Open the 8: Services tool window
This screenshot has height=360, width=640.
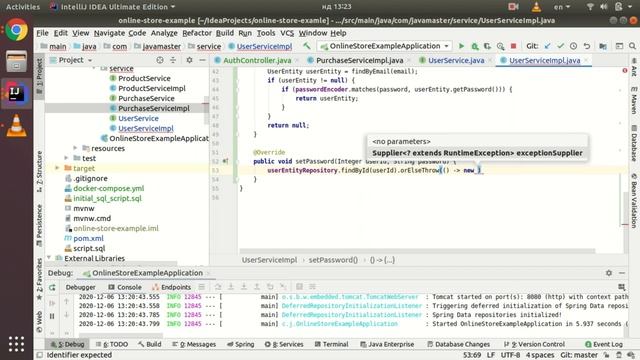[x=284, y=344]
